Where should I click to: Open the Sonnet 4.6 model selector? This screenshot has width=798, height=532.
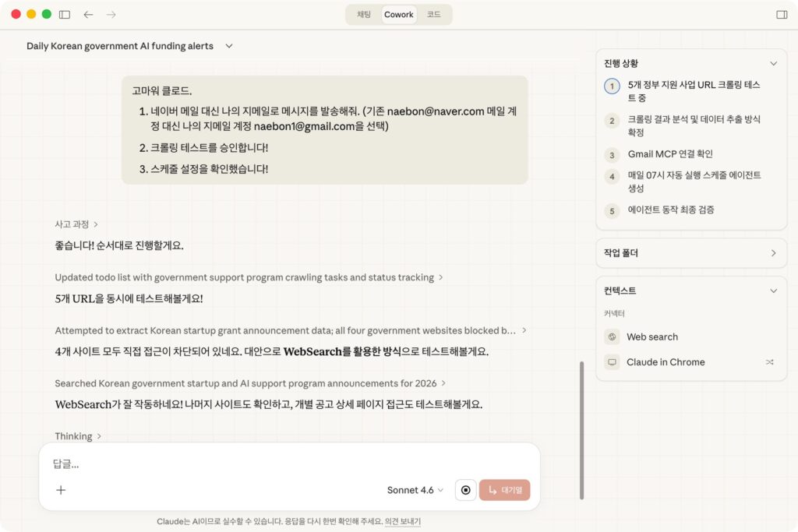point(415,490)
